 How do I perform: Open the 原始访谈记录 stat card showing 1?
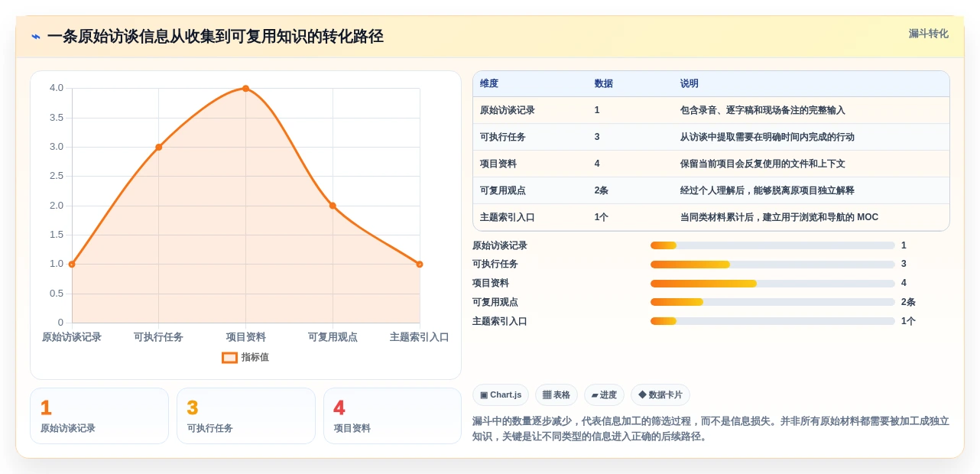(99, 416)
